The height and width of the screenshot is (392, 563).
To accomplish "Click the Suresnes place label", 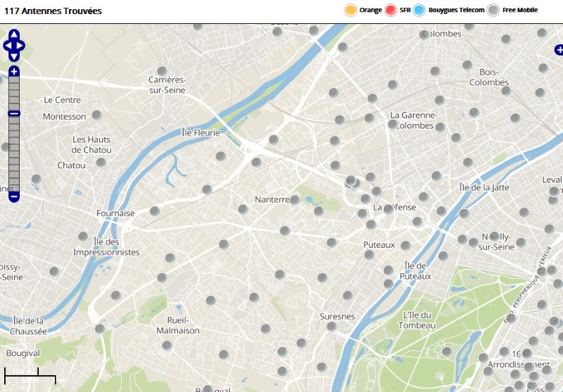I will pos(337,316).
